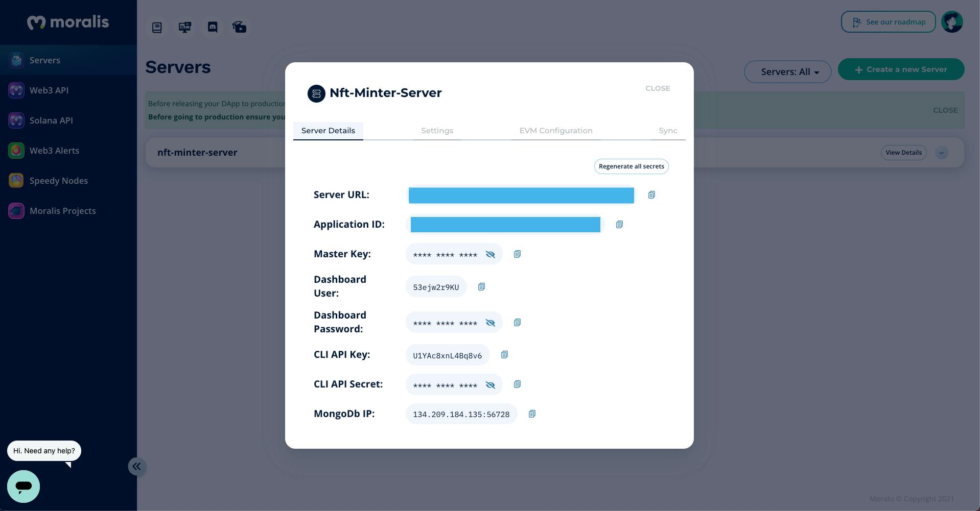980x511 pixels.
Task: Open the documentation icon in top toolbar
Action: coord(157,28)
